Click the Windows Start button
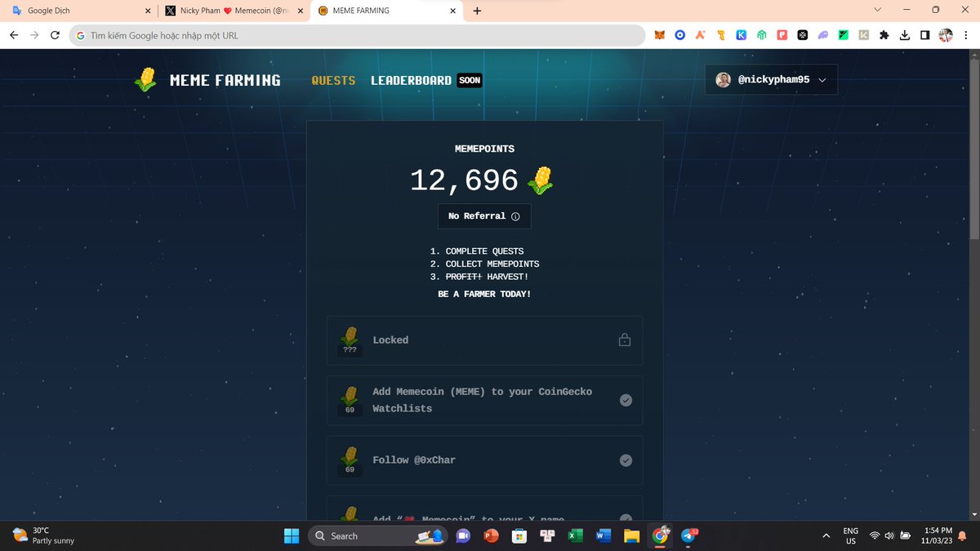The height and width of the screenshot is (551, 980). coord(292,535)
